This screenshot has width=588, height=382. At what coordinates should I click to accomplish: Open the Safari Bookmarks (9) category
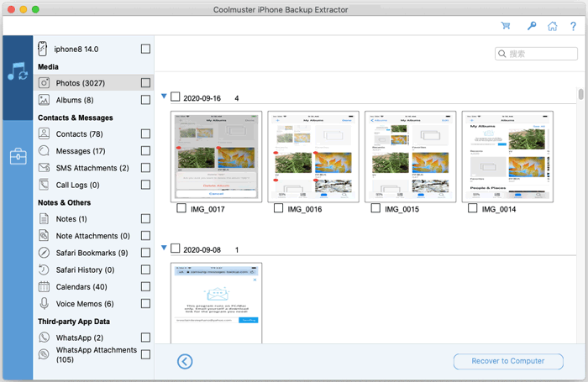(92, 253)
